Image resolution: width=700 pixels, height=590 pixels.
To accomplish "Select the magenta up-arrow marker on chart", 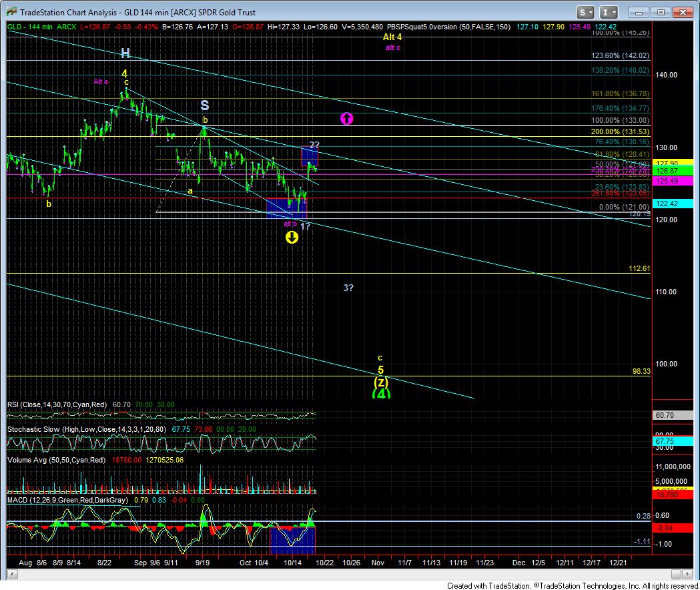I will click(347, 118).
